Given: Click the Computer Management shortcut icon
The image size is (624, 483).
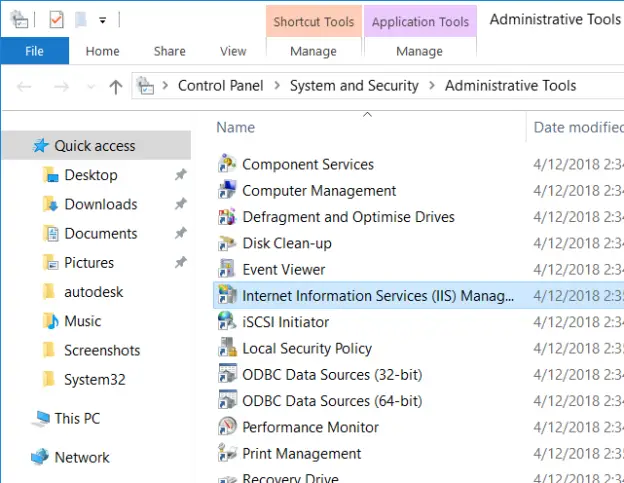Looking at the screenshot, I should [x=227, y=190].
